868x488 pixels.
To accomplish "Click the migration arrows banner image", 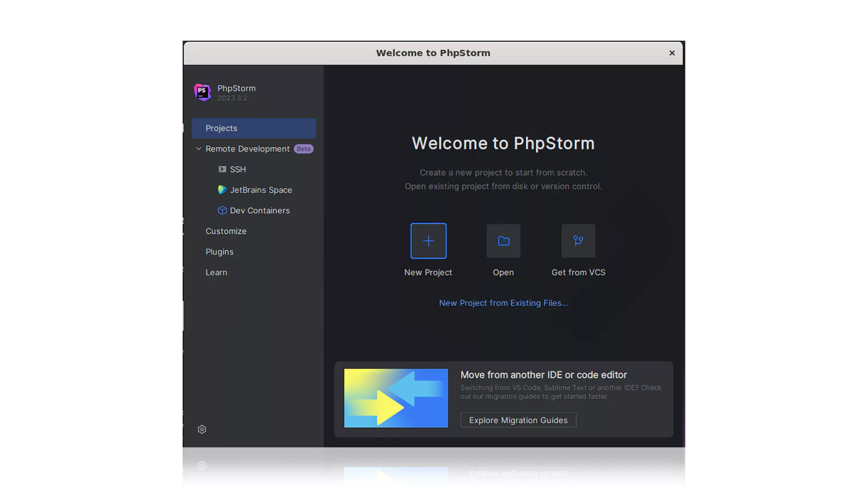I will pos(396,398).
